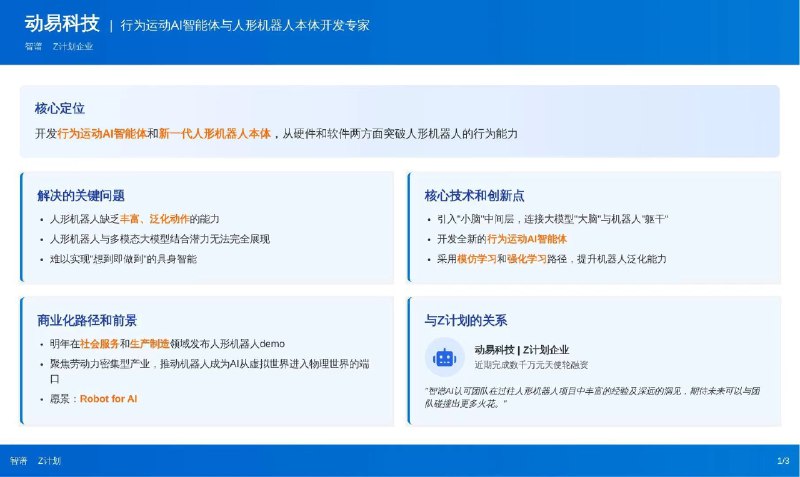Click highlighted 生产制造 text
The image size is (800, 477).
[149, 344]
